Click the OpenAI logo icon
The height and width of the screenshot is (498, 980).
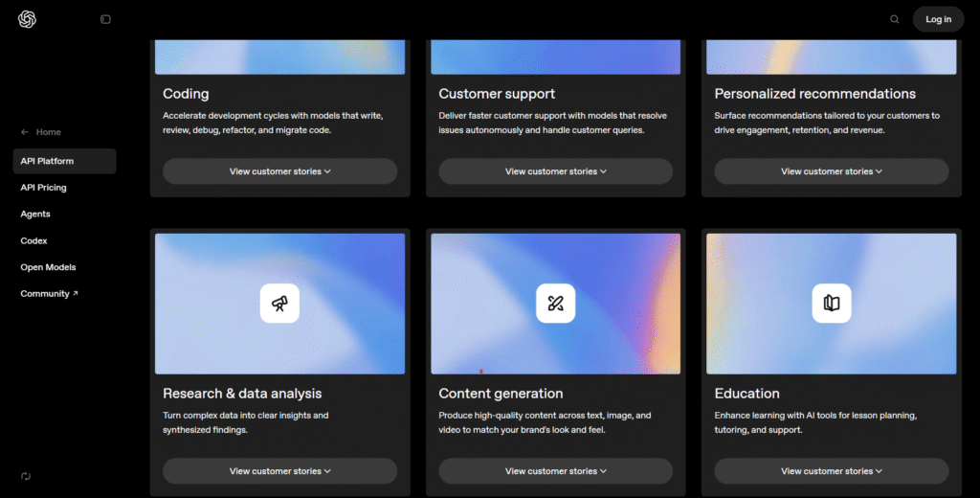27,19
